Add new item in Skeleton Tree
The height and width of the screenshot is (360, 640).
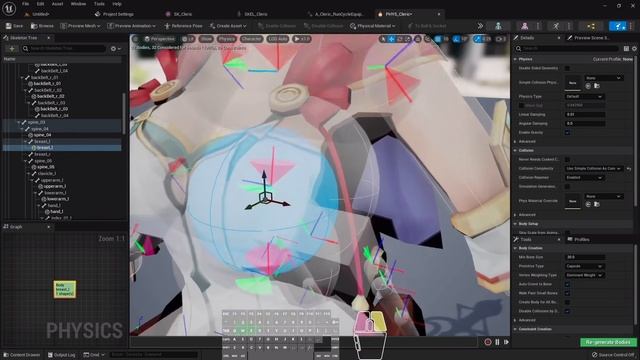(11, 49)
